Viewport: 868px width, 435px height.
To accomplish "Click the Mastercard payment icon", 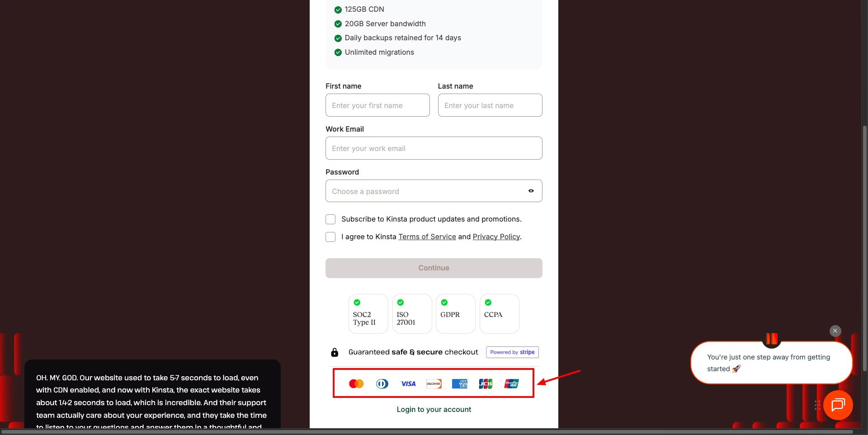I will point(356,384).
